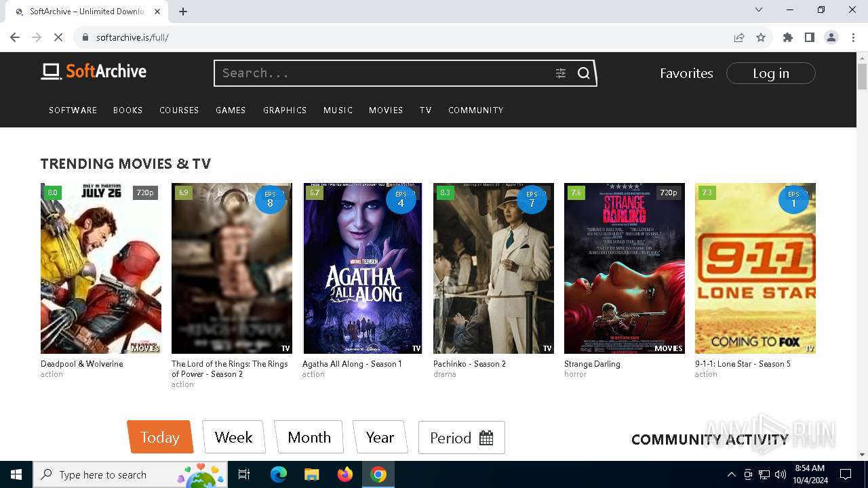
Task: Open the MUSIC category
Action: point(338,110)
